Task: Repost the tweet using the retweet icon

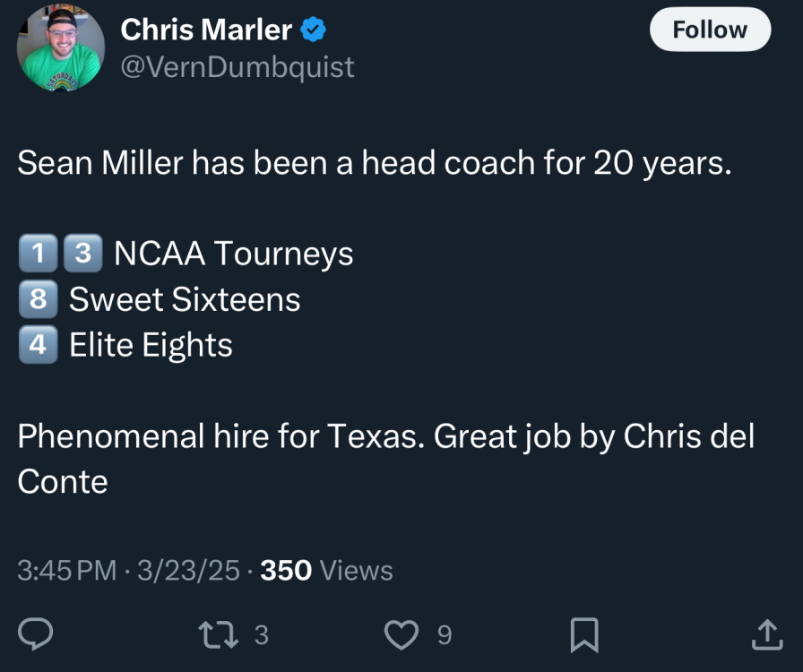Action: coord(219,635)
